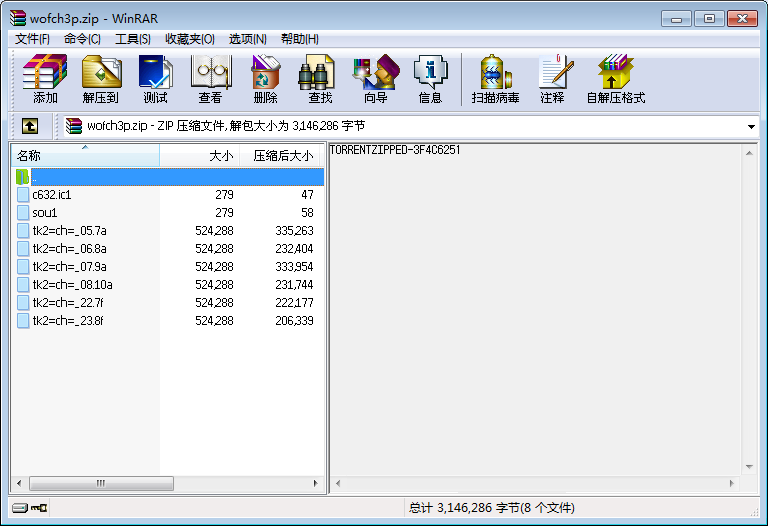Click the 添加 (Add) toolbar icon
This screenshot has height=526, width=768.
click(x=45, y=79)
